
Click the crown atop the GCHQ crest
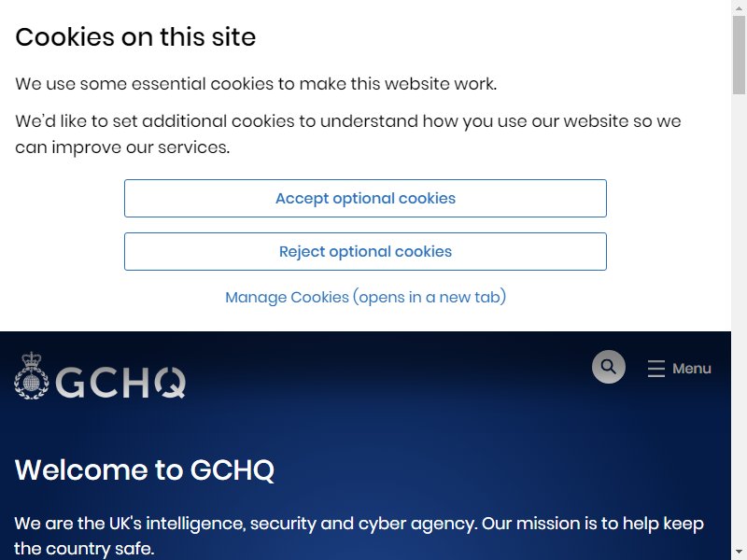[x=32, y=360]
